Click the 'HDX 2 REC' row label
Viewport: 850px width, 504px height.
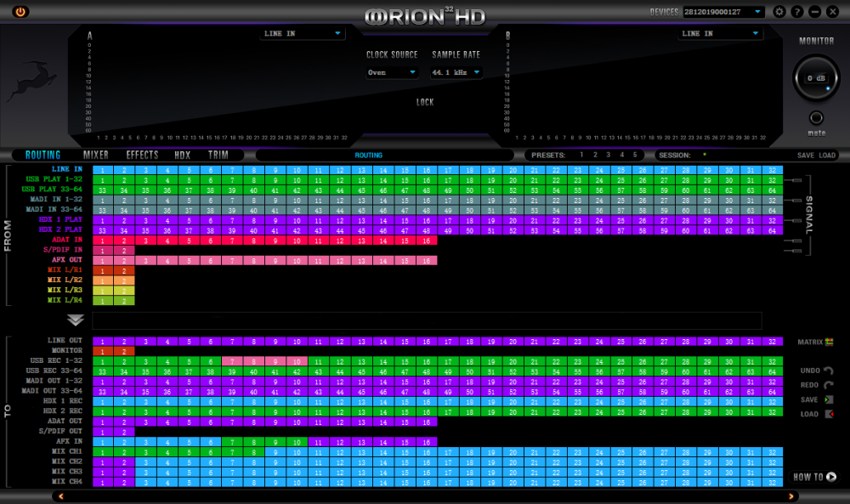[63, 411]
